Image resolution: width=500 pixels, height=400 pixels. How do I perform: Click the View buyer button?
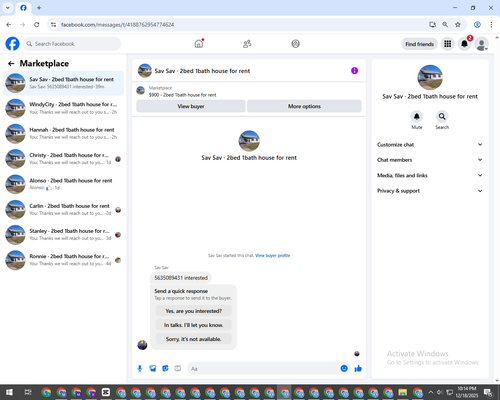(x=191, y=106)
